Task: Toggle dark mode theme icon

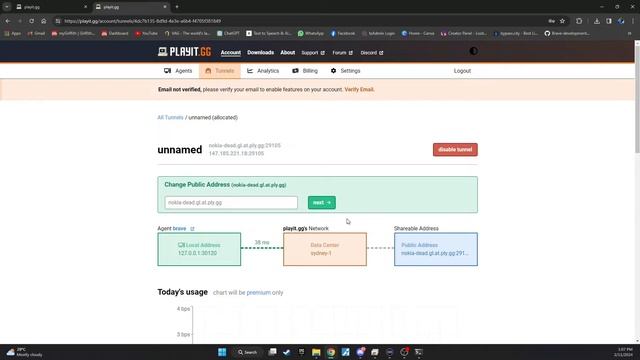Action: pos(473,51)
